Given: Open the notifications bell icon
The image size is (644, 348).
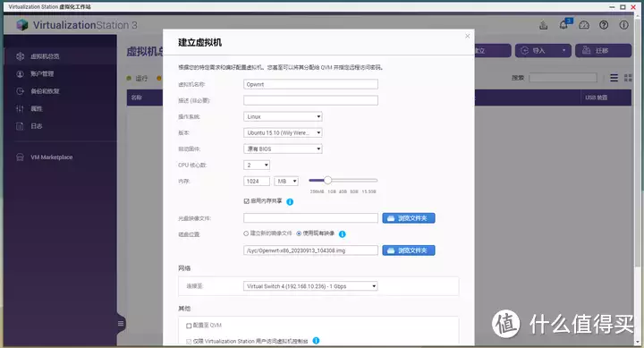Looking at the screenshot, I should pyautogui.click(x=563, y=25).
